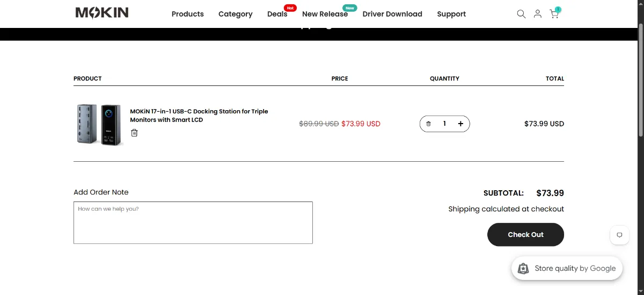Click the PRODUCT column header
The height and width of the screenshot is (295, 644).
87,78
